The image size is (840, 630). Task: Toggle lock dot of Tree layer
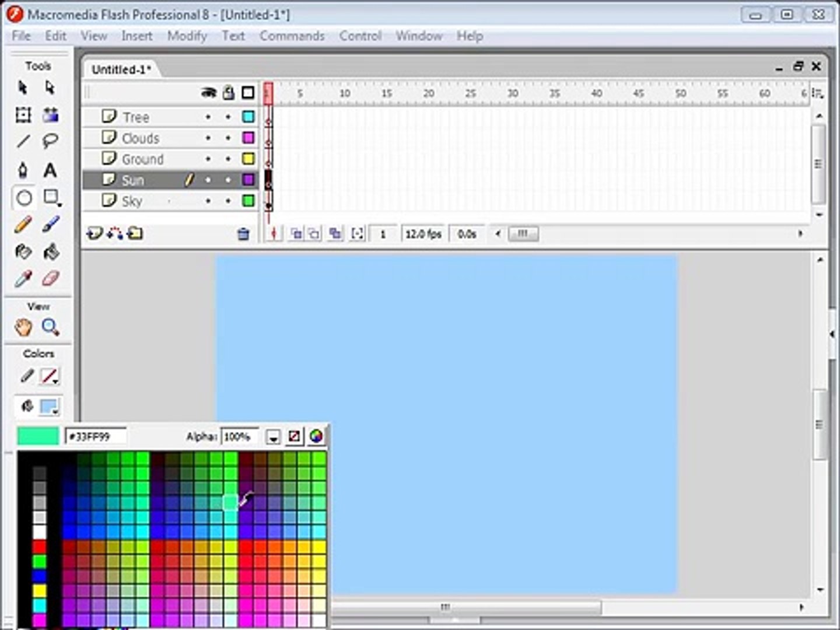[228, 117]
